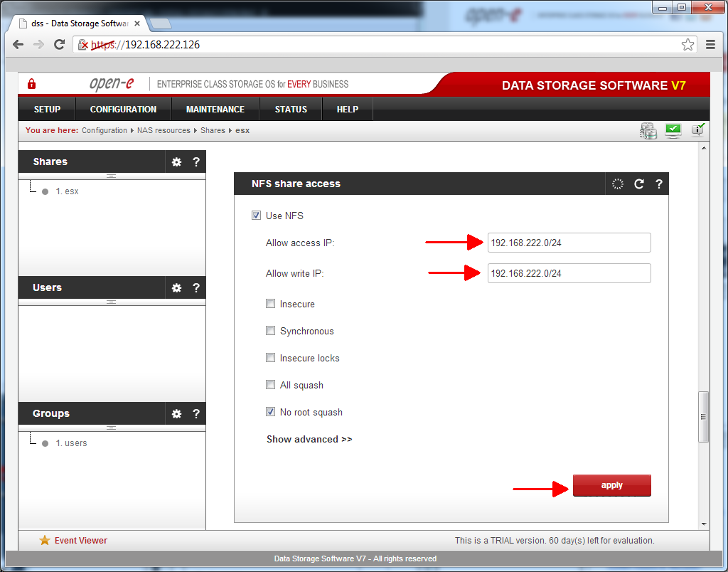This screenshot has height=572, width=728.
Task: Open help for NFS share access
Action: point(658,184)
